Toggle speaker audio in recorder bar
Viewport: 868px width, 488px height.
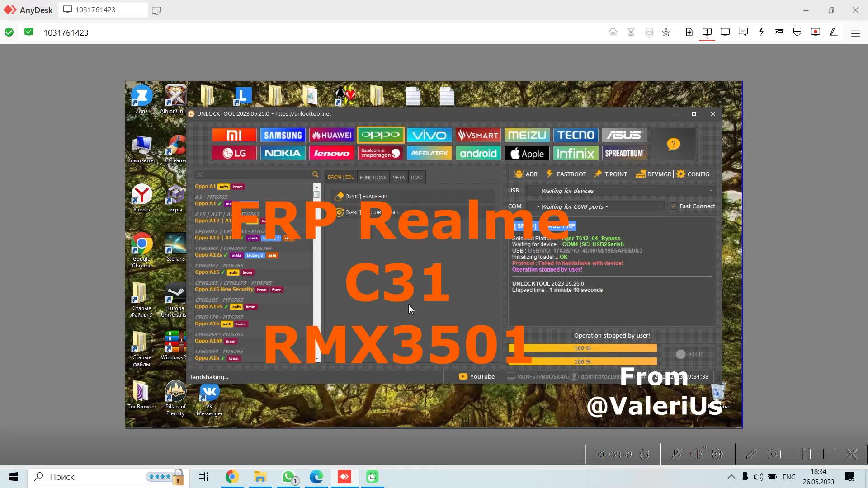pyautogui.click(x=697, y=454)
